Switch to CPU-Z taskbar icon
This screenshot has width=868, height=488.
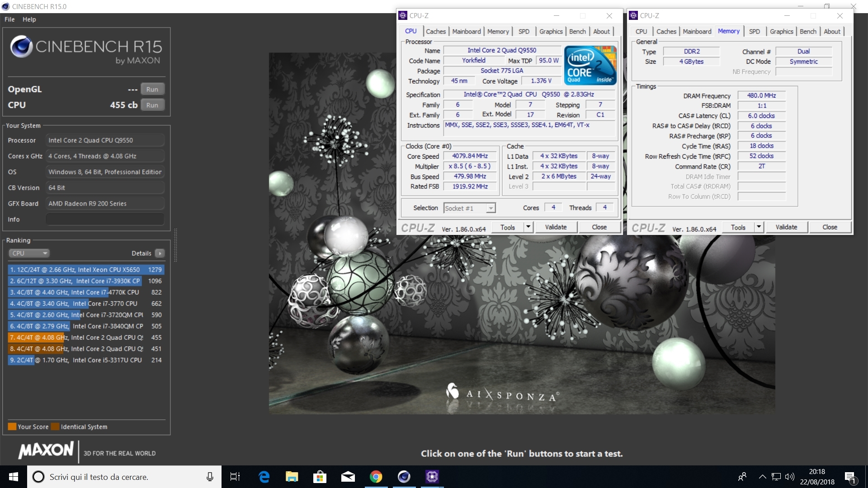click(x=432, y=477)
